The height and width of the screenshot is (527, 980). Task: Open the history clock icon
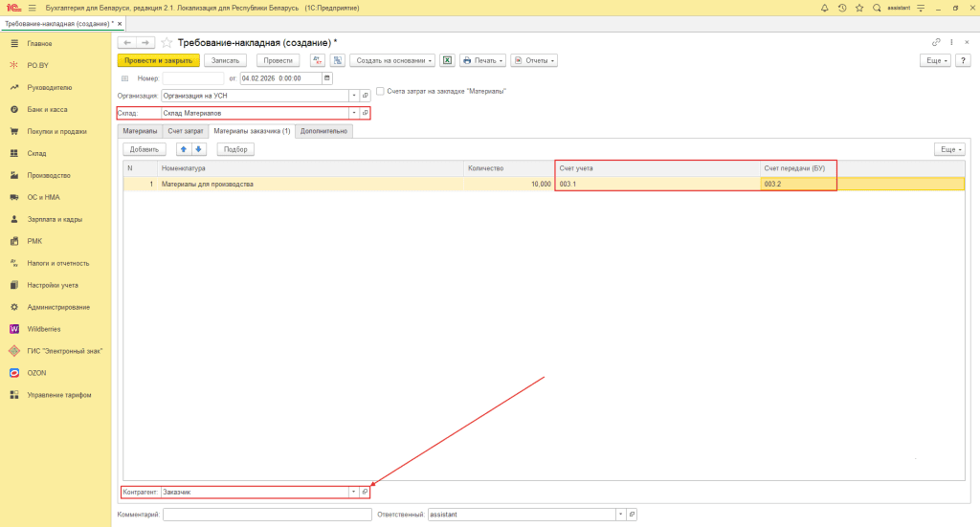click(841, 8)
